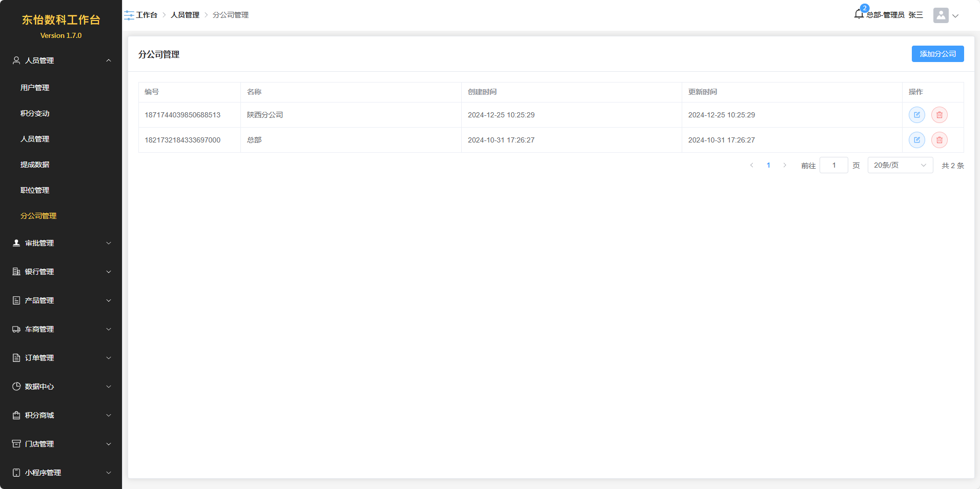Viewport: 980px width, 489px height.
Task: Open the notification bell
Action: [859, 14]
